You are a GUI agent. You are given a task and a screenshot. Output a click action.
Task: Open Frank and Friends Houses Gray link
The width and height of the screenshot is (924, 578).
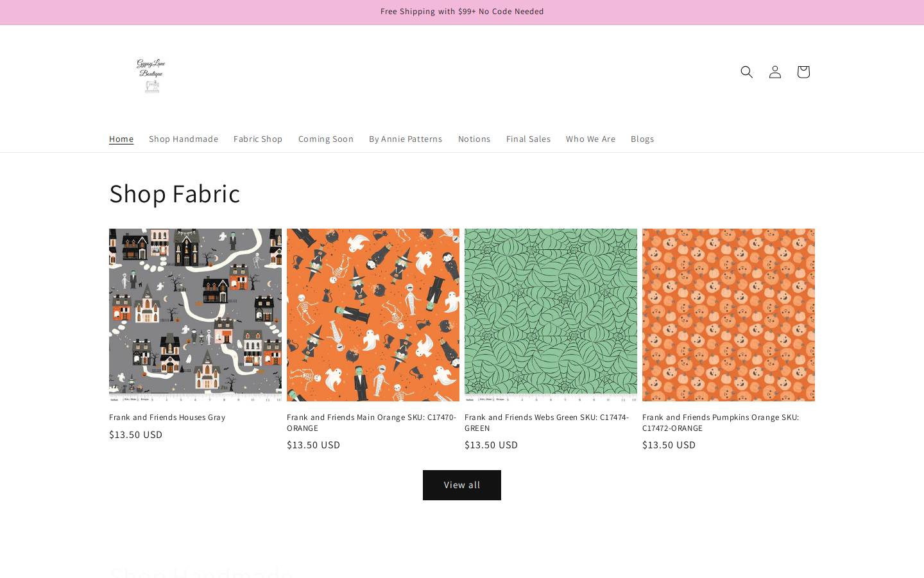click(x=167, y=417)
